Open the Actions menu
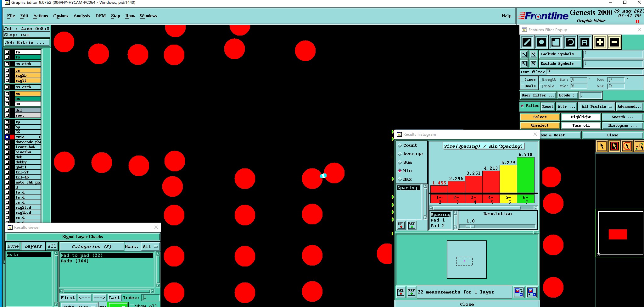 [41, 16]
